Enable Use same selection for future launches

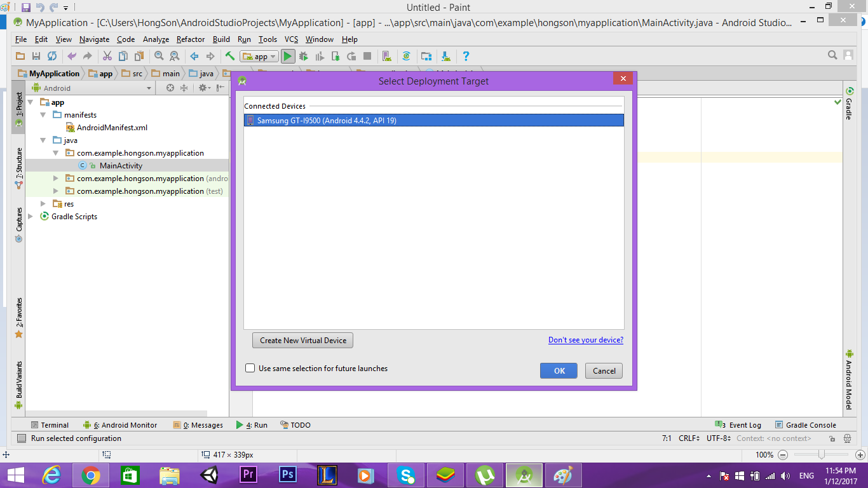tap(250, 368)
